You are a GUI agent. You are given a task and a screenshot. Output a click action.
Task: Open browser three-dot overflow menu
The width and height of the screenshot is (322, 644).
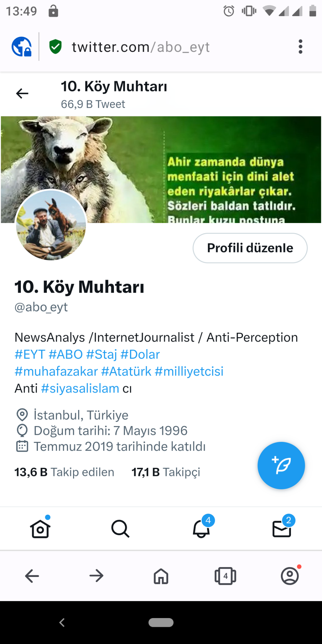tap(300, 47)
